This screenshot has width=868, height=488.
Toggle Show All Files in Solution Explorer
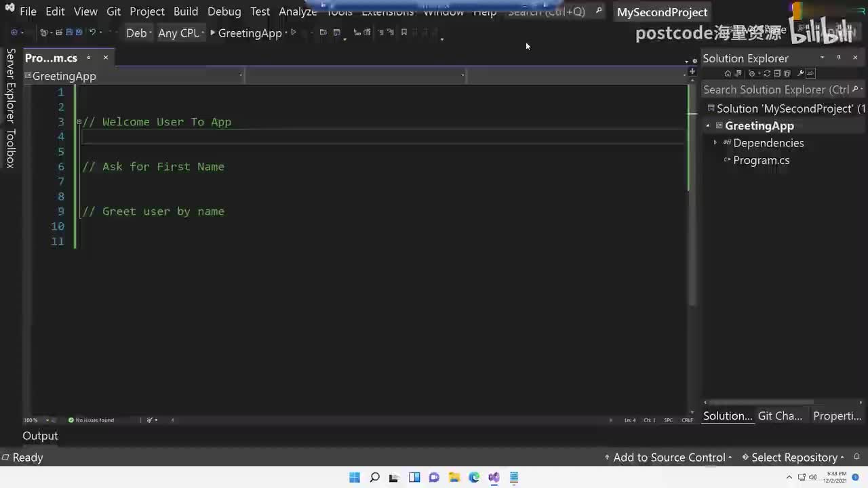click(x=787, y=73)
